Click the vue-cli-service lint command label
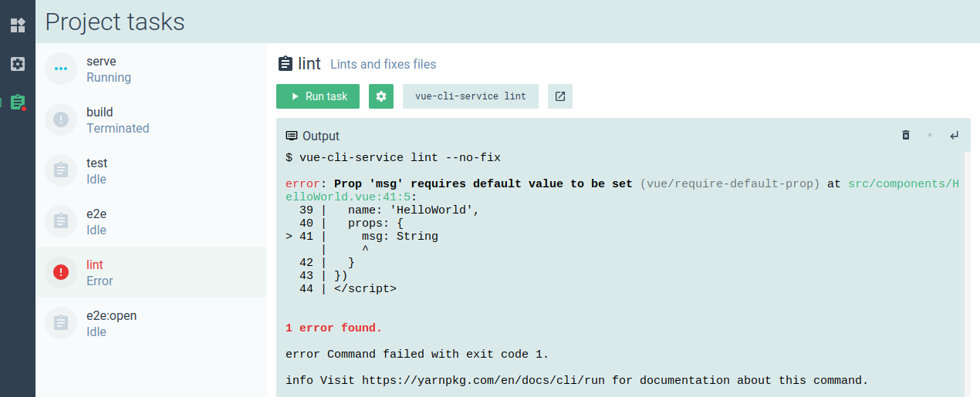 pyautogui.click(x=470, y=96)
